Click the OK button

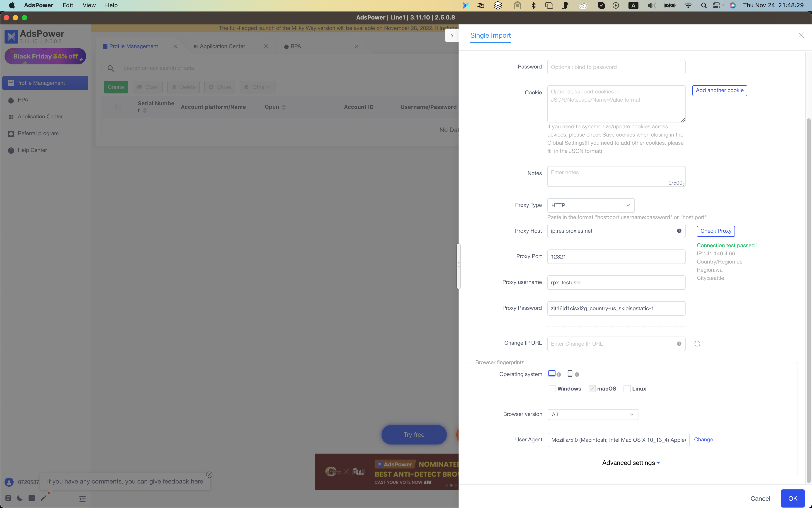tap(793, 499)
